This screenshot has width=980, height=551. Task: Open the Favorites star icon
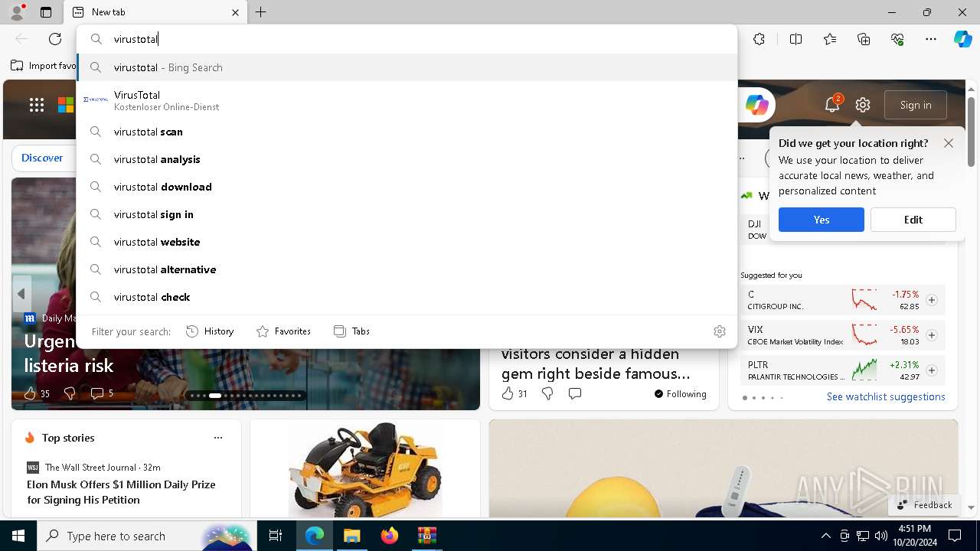[830, 39]
